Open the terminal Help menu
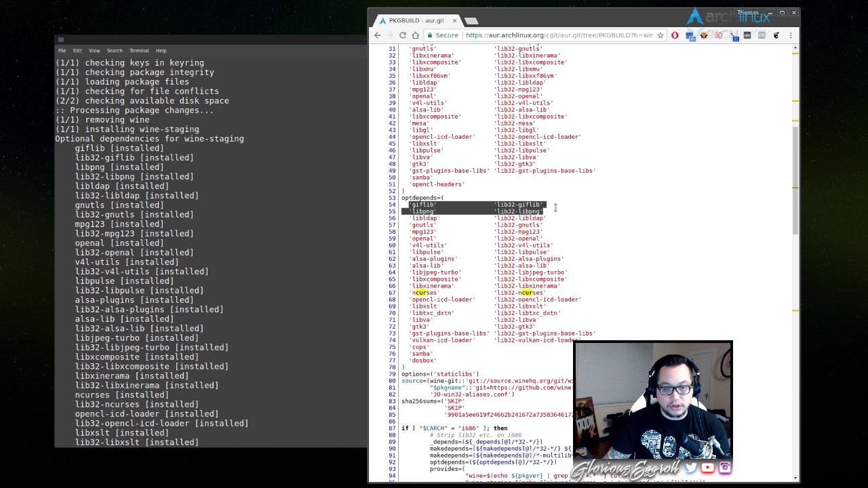868x488 pixels. [x=161, y=51]
